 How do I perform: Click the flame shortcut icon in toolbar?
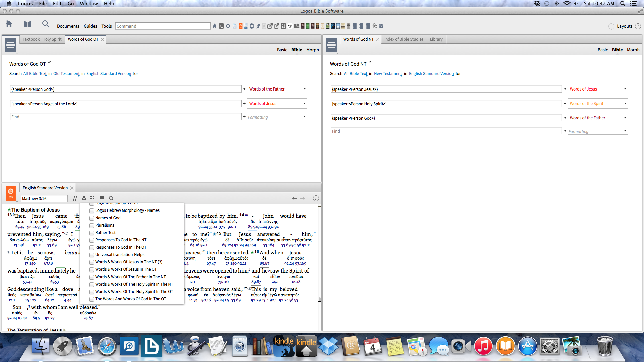215,26
